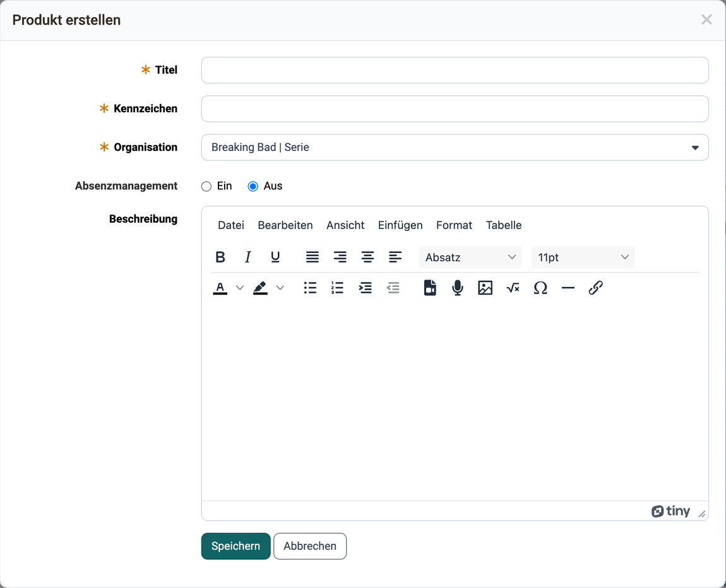726x588 pixels.
Task: Align text to the right
Action: coord(340,257)
